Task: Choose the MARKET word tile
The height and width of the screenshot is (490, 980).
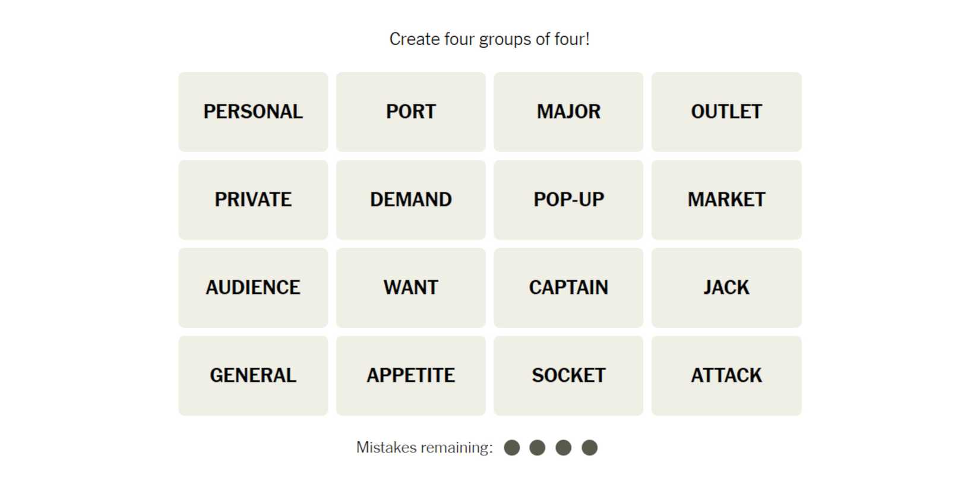Action: [726, 200]
